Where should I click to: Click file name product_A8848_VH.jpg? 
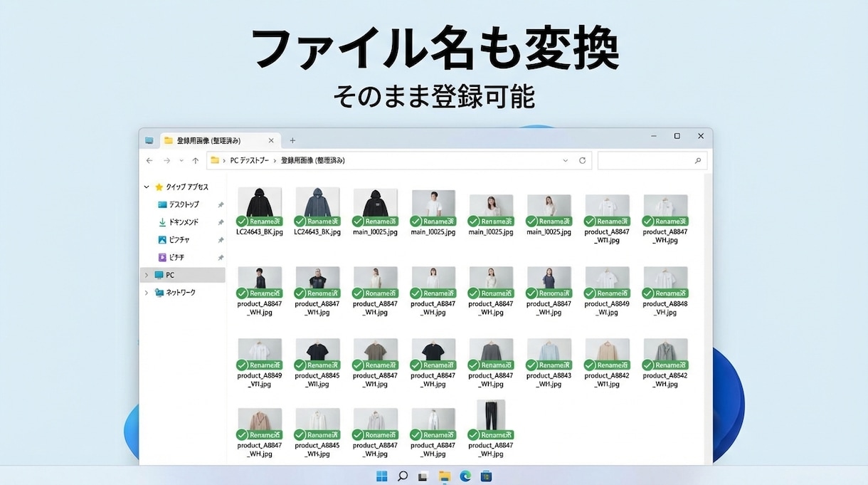point(665,308)
